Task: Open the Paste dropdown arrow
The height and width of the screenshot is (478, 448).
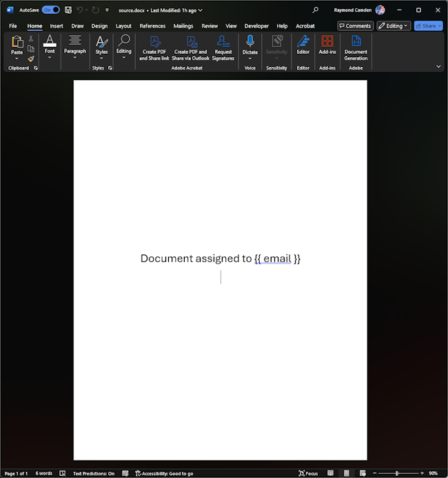Action: 17,59
